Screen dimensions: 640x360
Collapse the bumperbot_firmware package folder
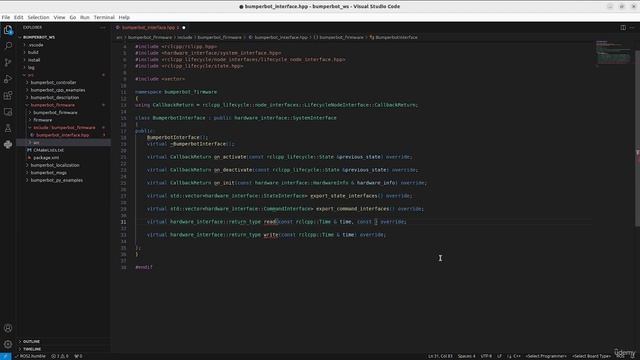point(53,105)
